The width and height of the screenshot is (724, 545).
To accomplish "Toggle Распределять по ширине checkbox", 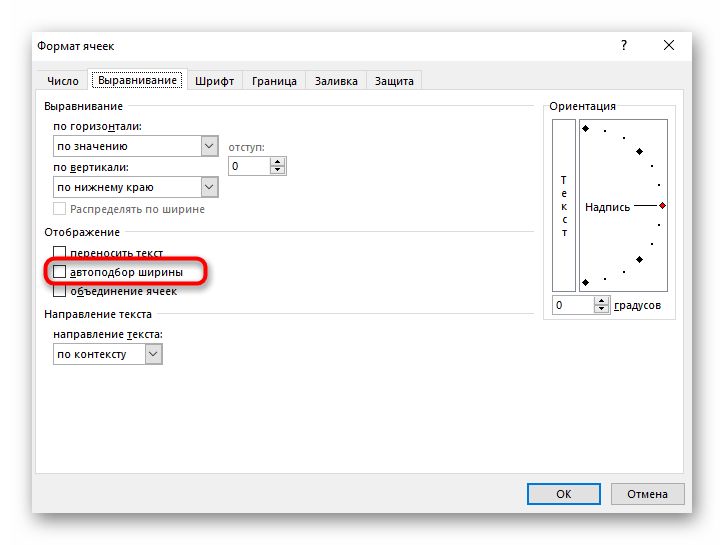I will pos(60,209).
